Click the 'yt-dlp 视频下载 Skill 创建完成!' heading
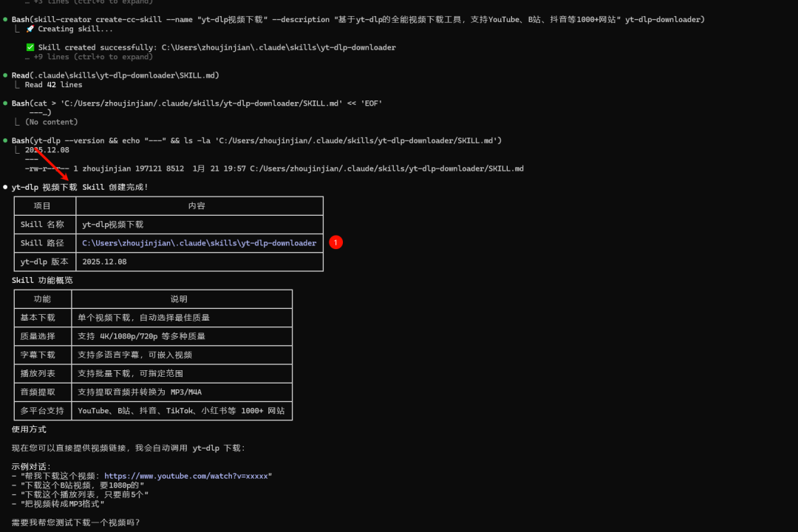Image resolution: width=798 pixels, height=532 pixels. tap(80, 188)
